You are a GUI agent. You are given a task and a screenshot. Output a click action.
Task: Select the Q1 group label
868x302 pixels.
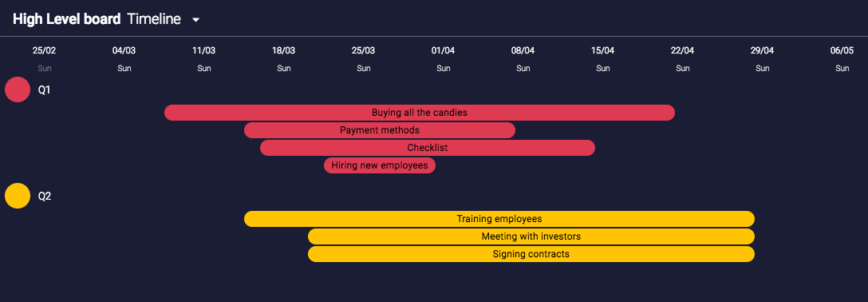point(45,89)
